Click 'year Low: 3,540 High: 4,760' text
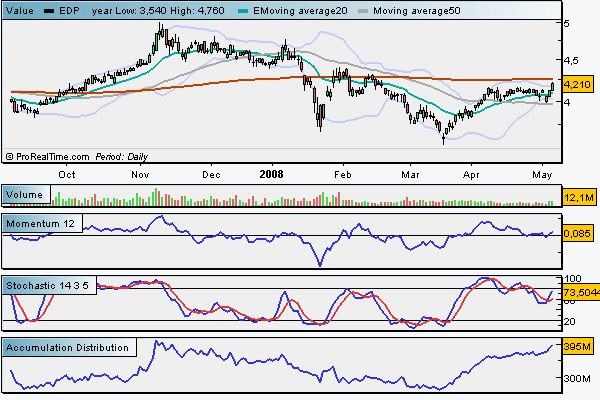Screen dimensions: 600x400 158,11
